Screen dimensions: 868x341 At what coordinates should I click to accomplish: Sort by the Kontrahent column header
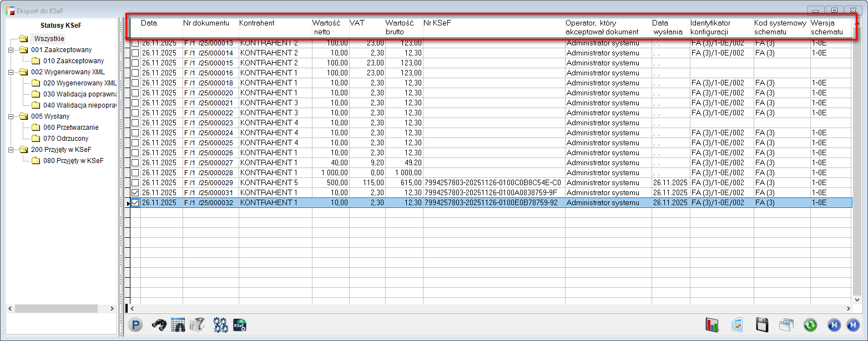pos(257,23)
